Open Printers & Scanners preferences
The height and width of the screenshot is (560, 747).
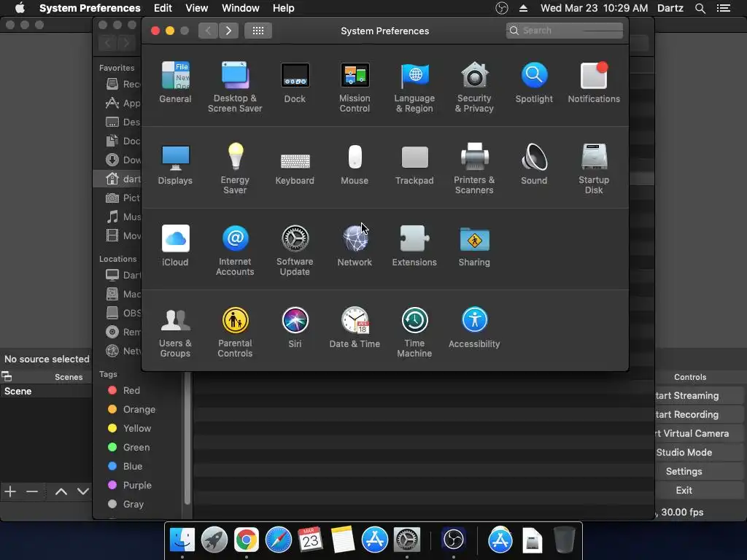474,169
